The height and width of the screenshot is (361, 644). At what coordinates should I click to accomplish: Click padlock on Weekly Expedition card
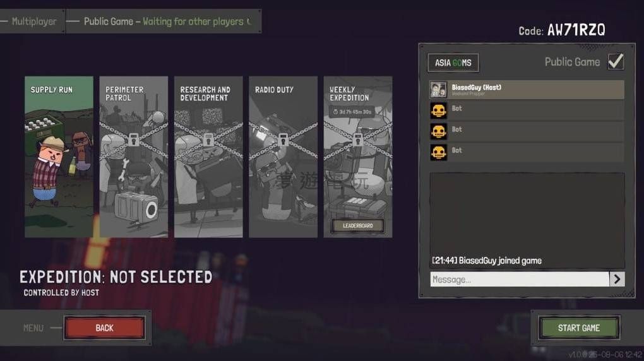click(x=358, y=139)
